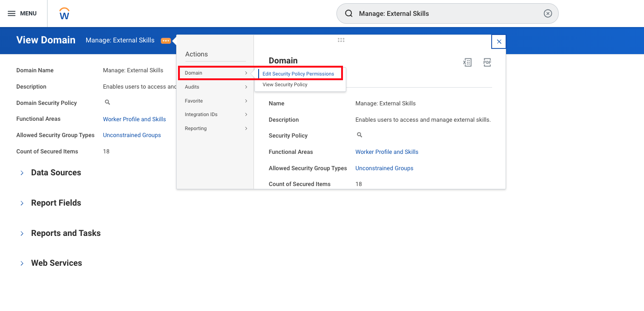Clear the search box with the X icon
The height and width of the screenshot is (311, 644).
[548, 14]
